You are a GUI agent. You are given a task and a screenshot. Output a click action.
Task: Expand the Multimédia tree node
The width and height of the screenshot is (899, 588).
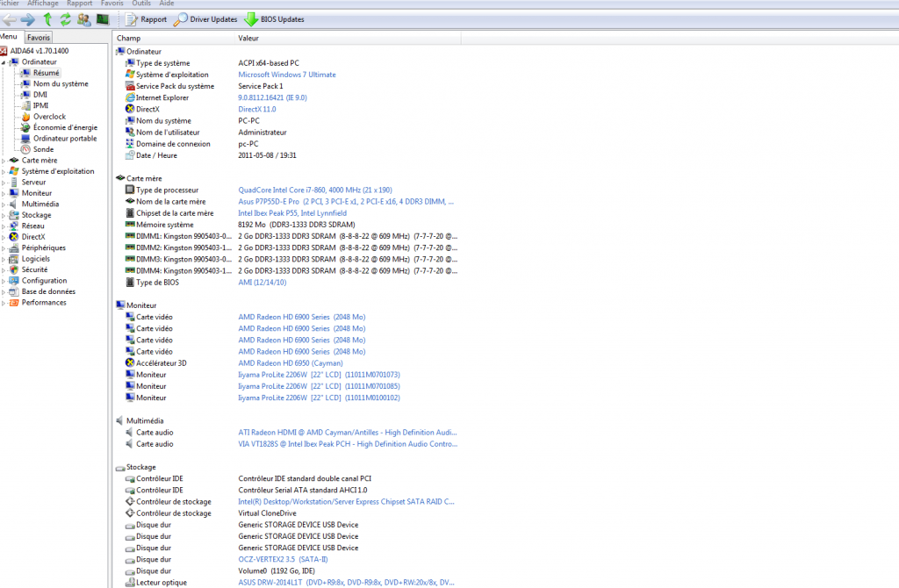(x=4, y=204)
